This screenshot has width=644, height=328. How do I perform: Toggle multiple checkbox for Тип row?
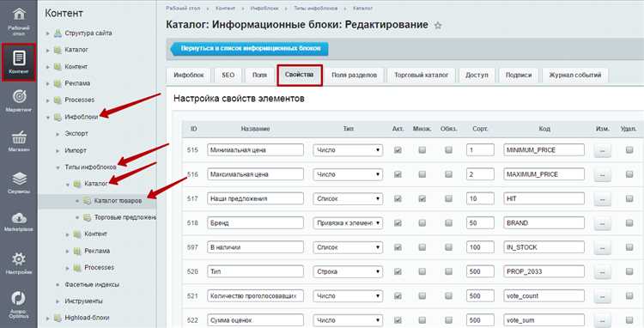(x=422, y=271)
